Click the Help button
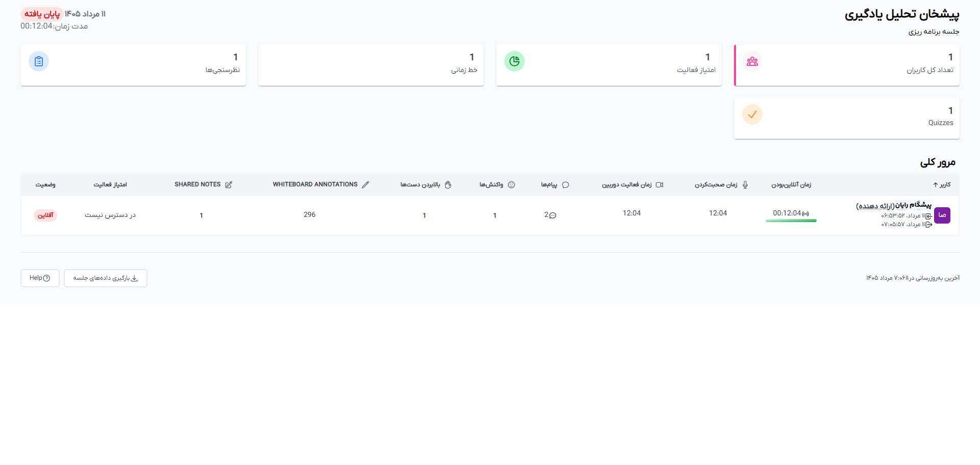This screenshot has width=980, height=465. (40, 278)
